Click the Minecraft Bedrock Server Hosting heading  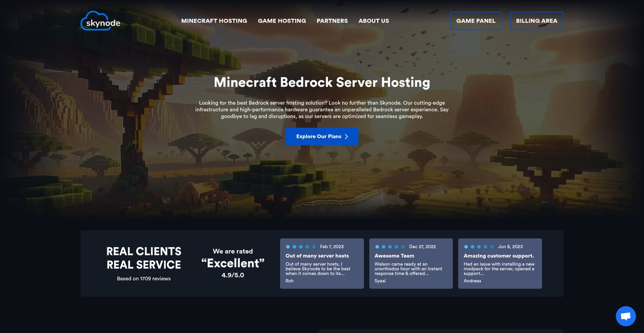[322, 82]
